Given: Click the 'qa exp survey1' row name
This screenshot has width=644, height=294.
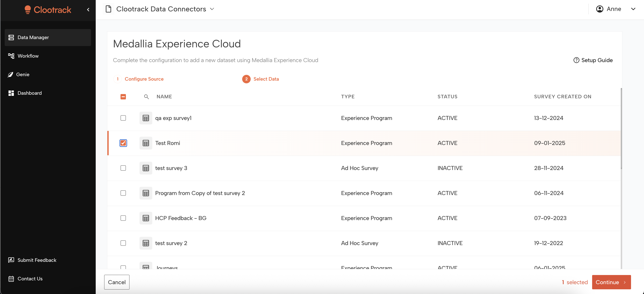Looking at the screenshot, I should (x=173, y=118).
